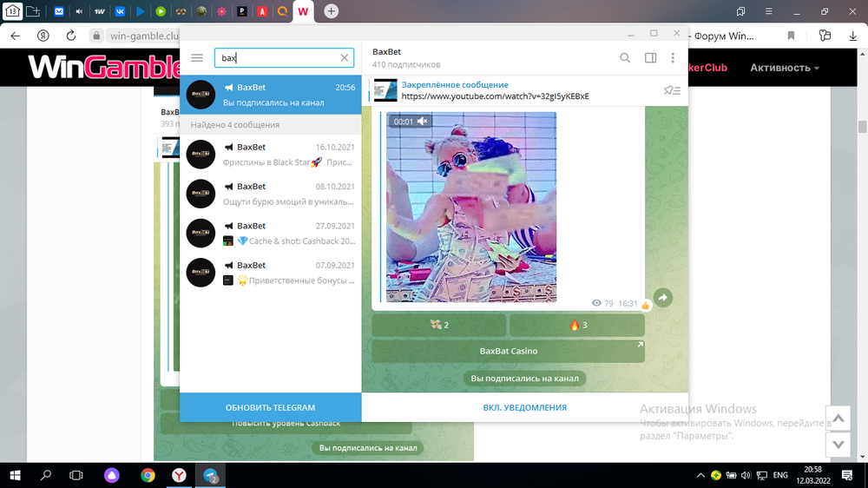Open Telegram from the Windows taskbar

point(211,475)
